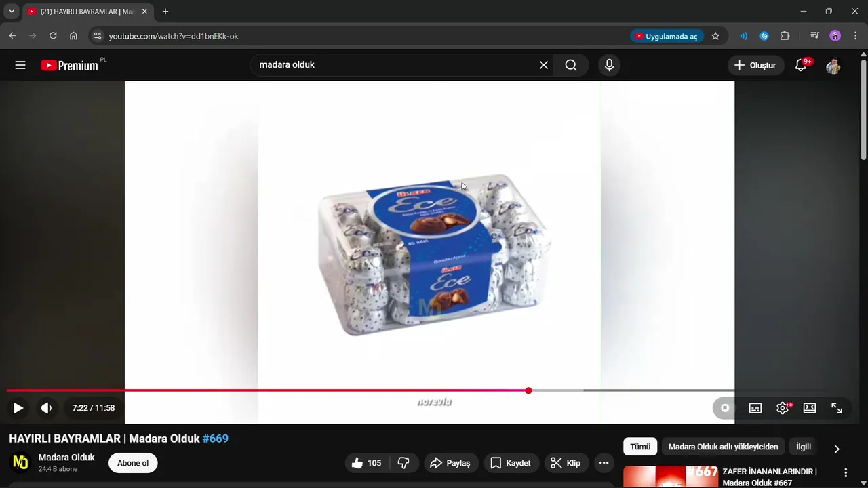
Task: Open the tab search dropdown arrow
Action: pos(12,12)
